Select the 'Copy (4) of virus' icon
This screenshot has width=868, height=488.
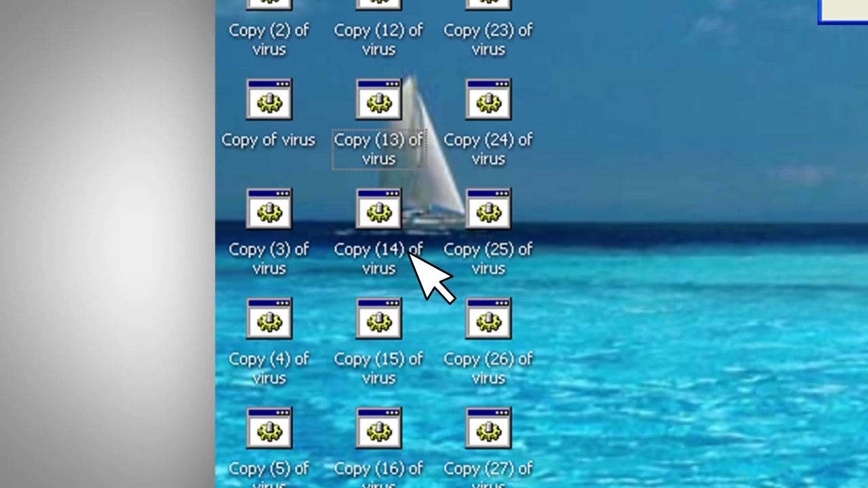point(269,319)
